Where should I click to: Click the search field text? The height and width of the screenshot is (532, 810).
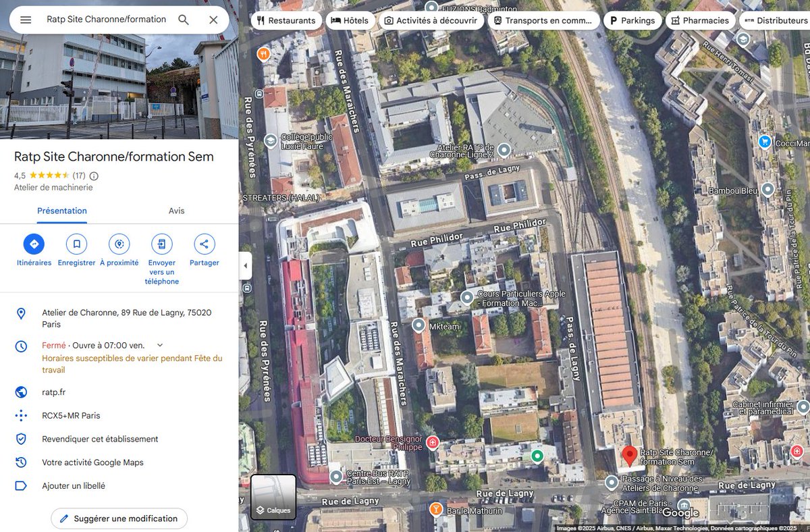coord(106,20)
